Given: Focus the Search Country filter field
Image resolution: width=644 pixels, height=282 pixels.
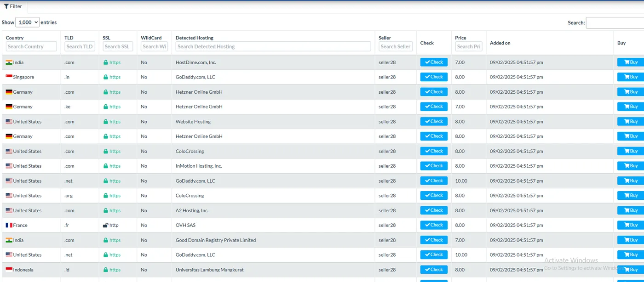Looking at the screenshot, I should tap(31, 46).
